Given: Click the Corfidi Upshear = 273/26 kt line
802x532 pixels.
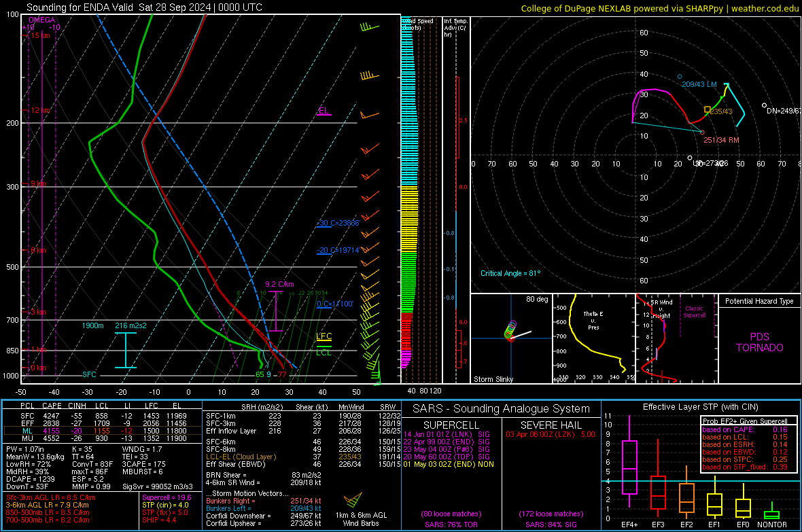Looking at the screenshot, I should pyautogui.click(x=264, y=523).
